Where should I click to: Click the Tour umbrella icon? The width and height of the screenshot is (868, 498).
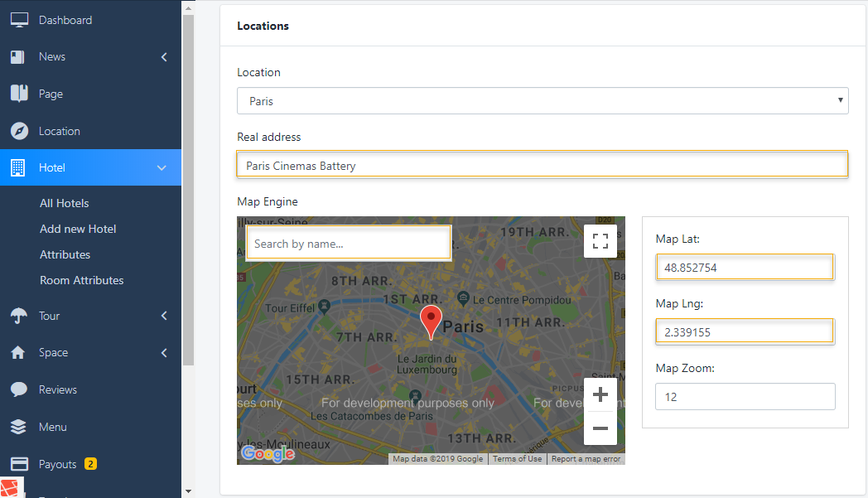point(18,316)
